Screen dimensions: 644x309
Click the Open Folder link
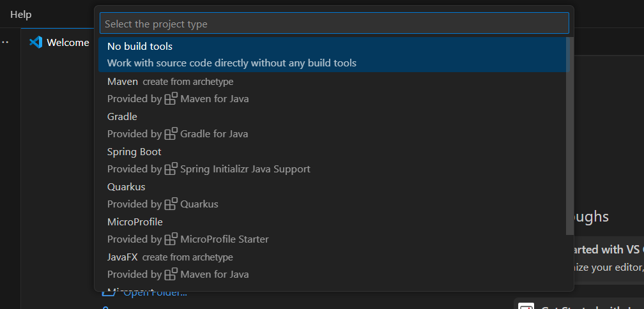(155, 293)
